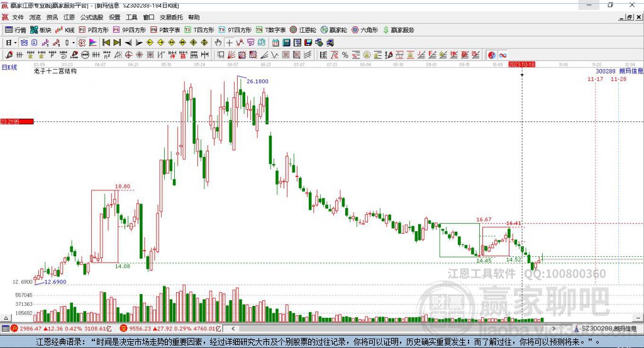
Task: Open the 资讯 menu
Action: 52,17
